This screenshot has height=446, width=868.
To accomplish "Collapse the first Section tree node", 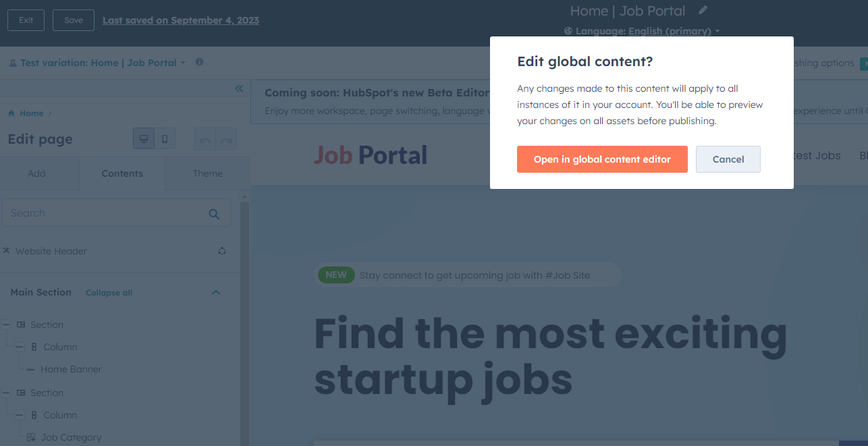I will pyautogui.click(x=6, y=325).
